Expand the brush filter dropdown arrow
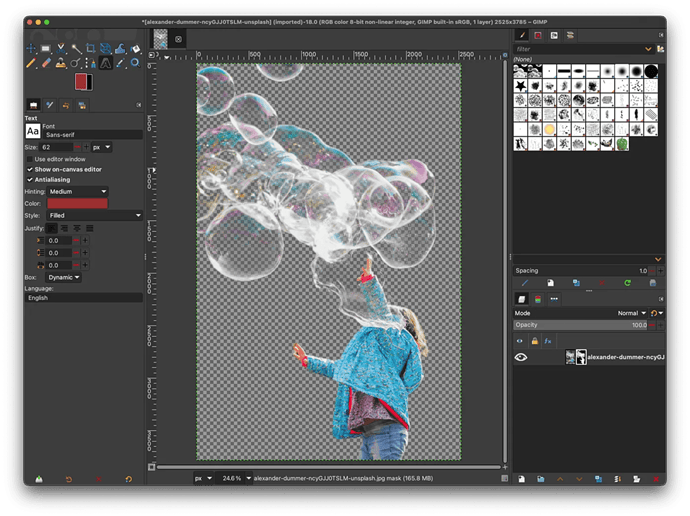Screen dimensions: 690x516 click(x=648, y=49)
